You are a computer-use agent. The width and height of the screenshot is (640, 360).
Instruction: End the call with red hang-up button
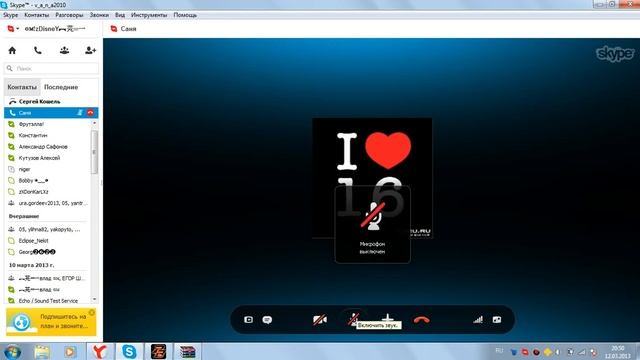pos(421,320)
